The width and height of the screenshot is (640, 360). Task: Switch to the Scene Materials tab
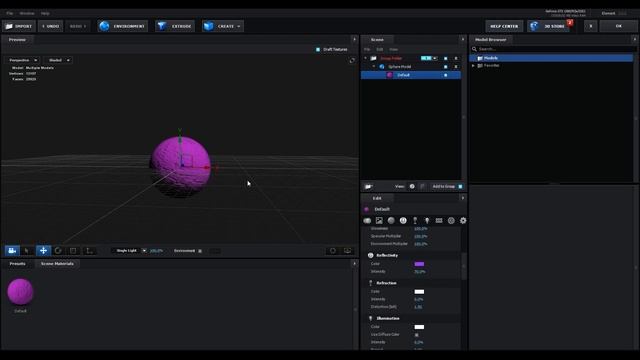coord(57,264)
